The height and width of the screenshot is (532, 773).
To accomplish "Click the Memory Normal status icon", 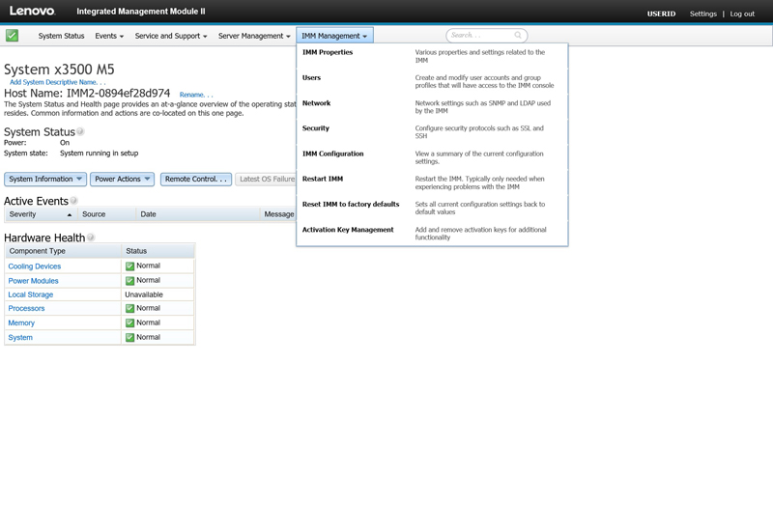I will point(129,323).
